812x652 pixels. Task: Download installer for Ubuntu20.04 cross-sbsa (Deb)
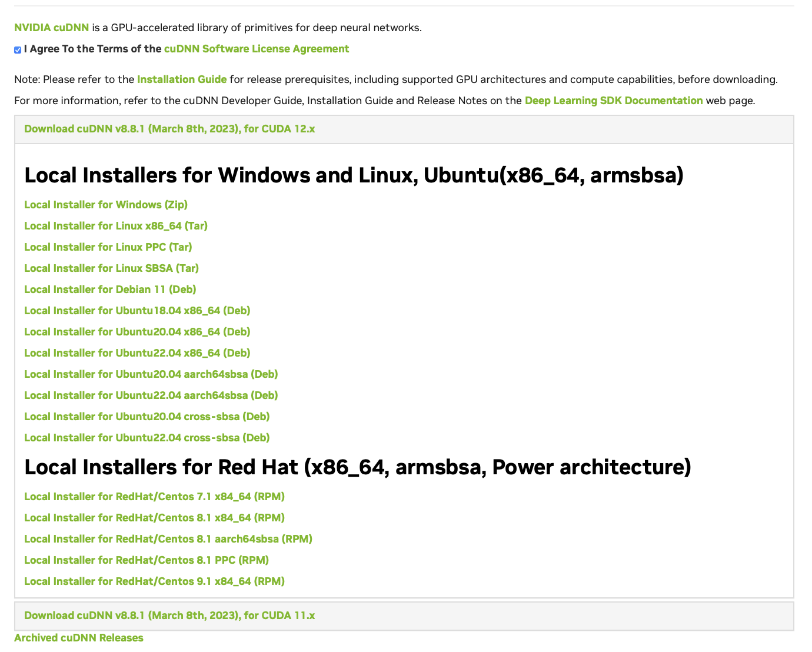pyautogui.click(x=147, y=417)
